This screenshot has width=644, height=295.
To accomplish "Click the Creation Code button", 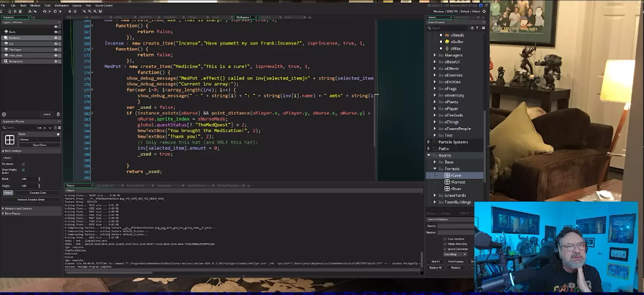I will (x=38, y=193).
